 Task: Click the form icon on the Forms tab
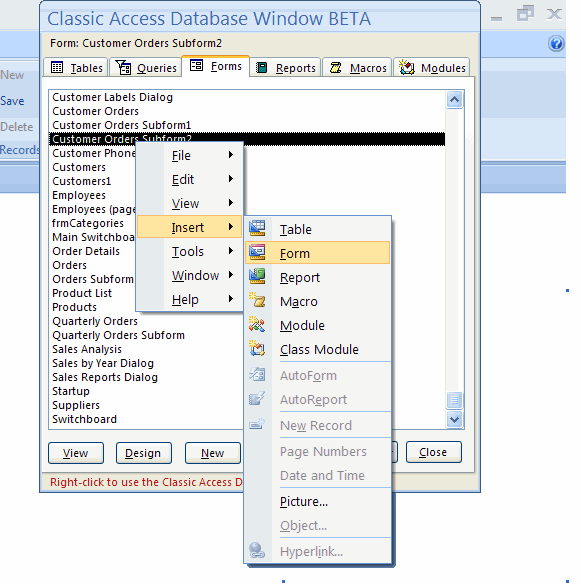[196, 66]
